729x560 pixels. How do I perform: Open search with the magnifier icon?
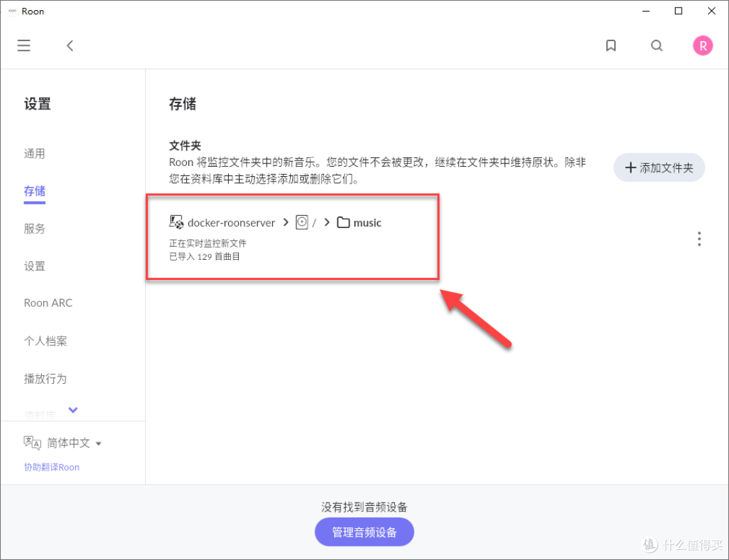tap(657, 45)
